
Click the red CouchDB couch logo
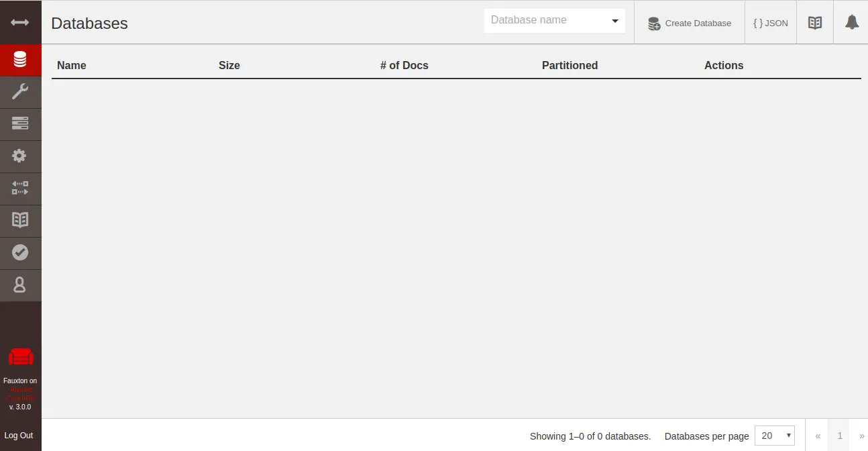coord(20,358)
